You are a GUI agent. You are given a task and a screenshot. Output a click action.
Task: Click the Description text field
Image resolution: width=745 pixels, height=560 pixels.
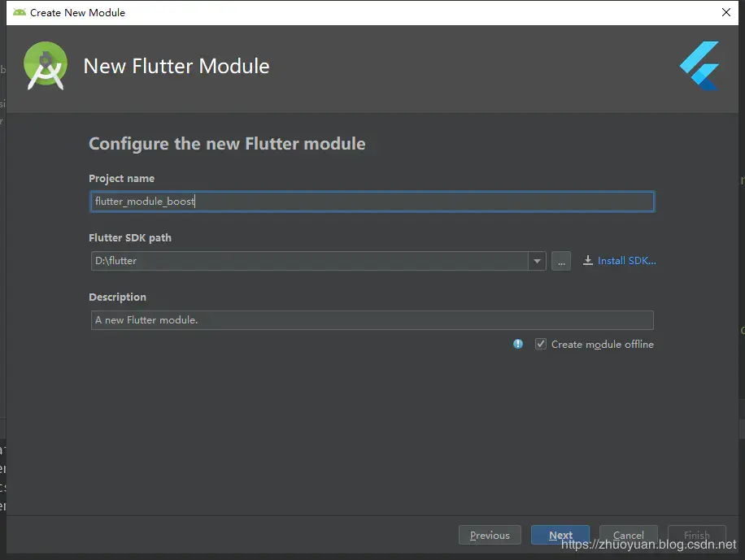pyautogui.click(x=372, y=320)
